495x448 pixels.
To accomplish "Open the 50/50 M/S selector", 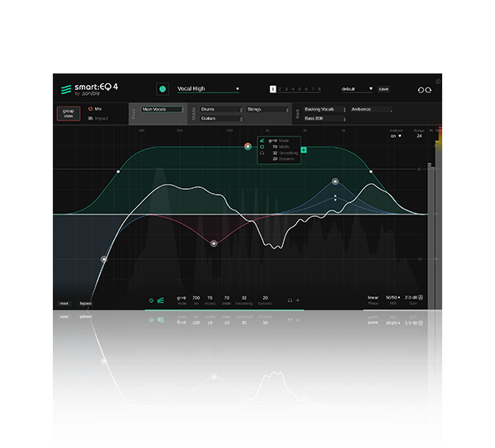I will [393, 298].
